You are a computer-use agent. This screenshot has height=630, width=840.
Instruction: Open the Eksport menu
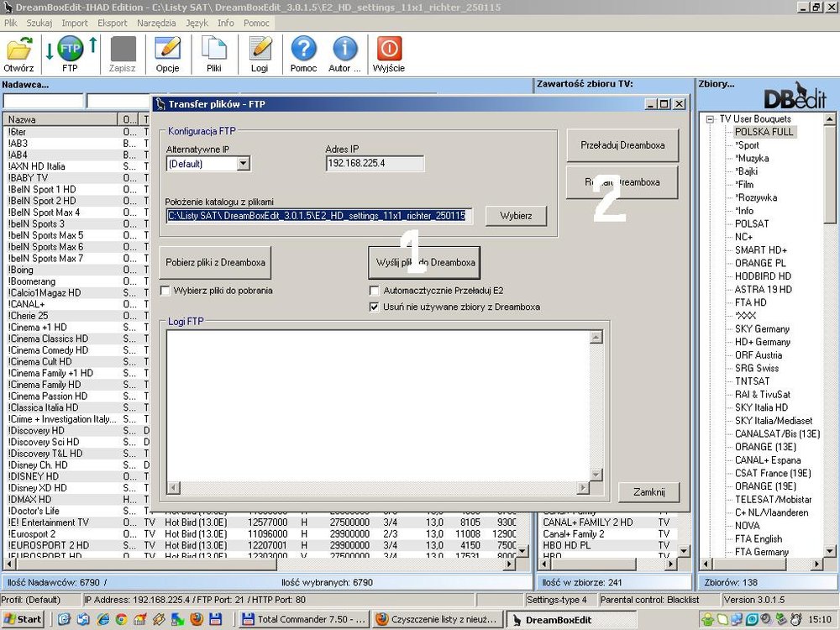[113, 23]
